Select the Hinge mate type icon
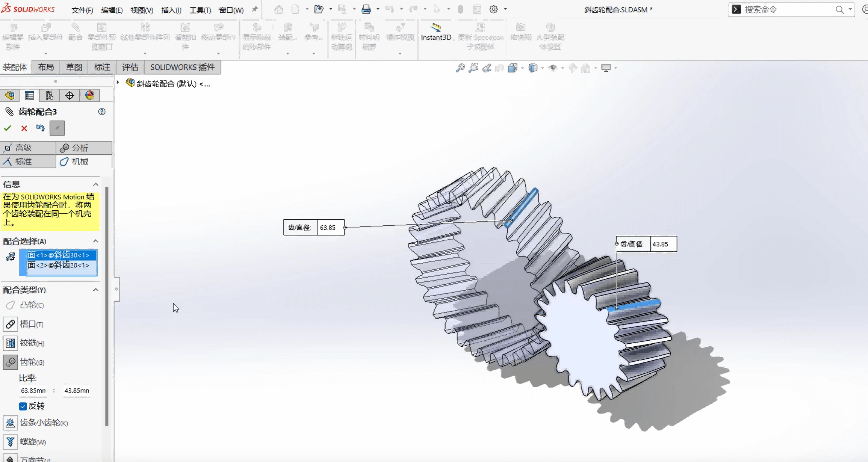The width and height of the screenshot is (868, 462). [x=10, y=343]
